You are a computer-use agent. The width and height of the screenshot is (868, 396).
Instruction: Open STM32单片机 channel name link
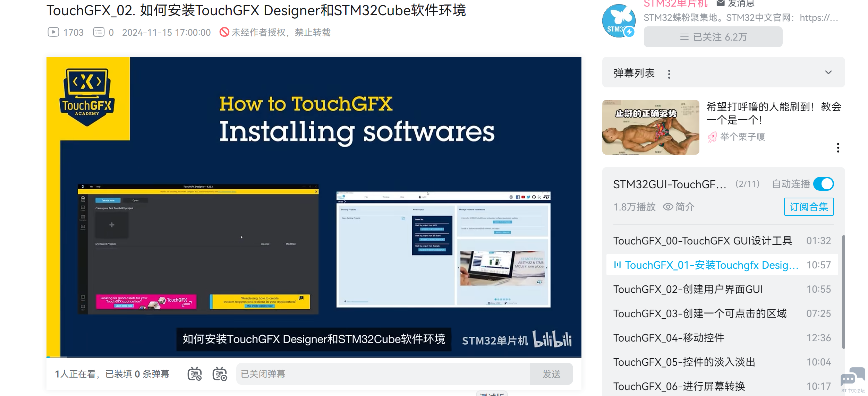point(675,3)
